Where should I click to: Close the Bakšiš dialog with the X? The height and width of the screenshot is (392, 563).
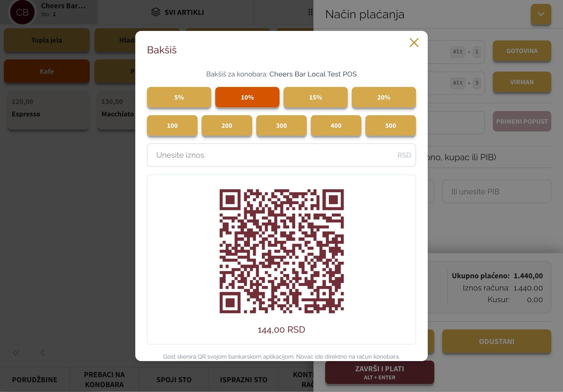click(x=414, y=43)
